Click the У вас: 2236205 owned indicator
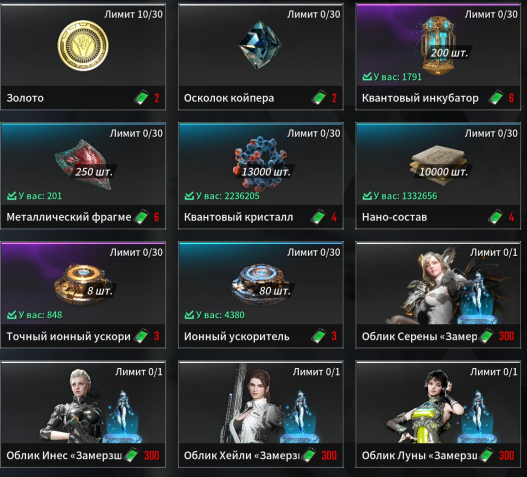This screenshot has width=527, height=477. click(222, 196)
